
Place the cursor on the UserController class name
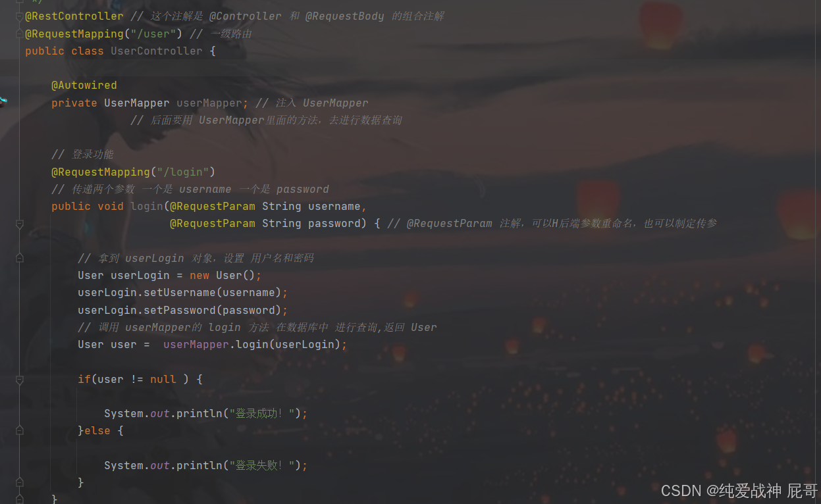click(157, 51)
